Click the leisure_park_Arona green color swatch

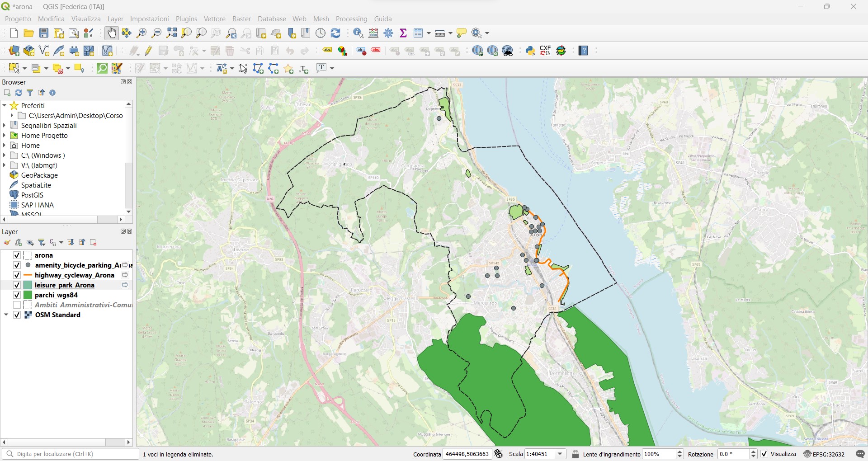(28, 285)
